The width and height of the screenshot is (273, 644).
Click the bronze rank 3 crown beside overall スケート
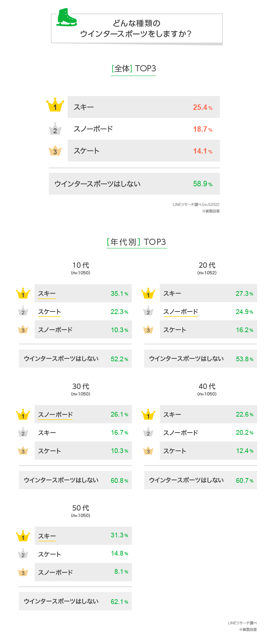tap(55, 151)
